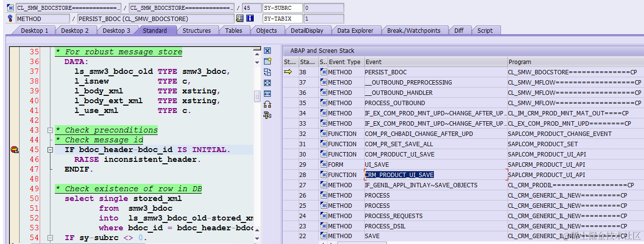
Task: Click the source icon in stack row 27
Action: 323,185
